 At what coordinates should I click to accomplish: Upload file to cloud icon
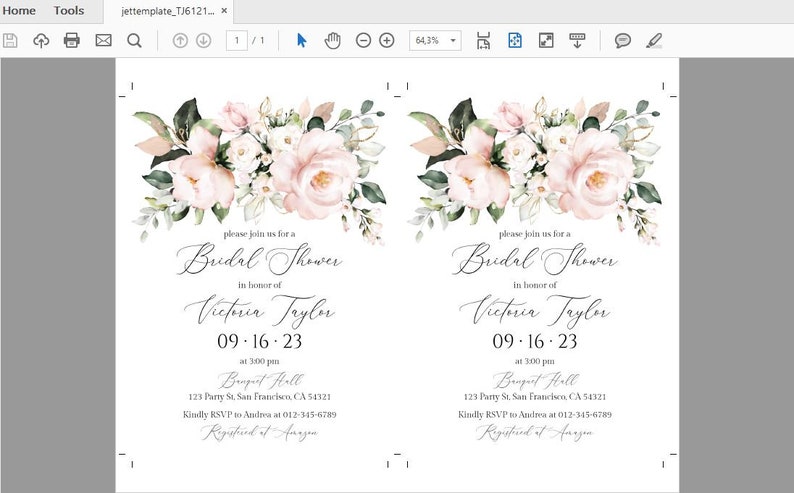[x=41, y=40]
